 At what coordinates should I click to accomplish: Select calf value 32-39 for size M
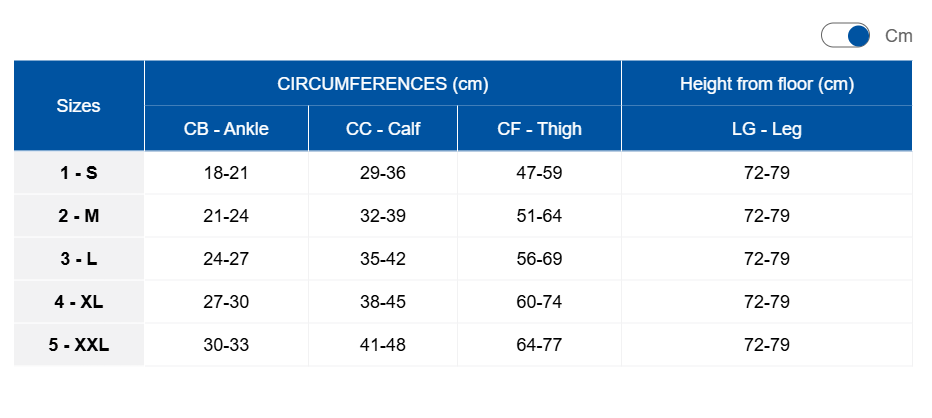click(x=383, y=216)
